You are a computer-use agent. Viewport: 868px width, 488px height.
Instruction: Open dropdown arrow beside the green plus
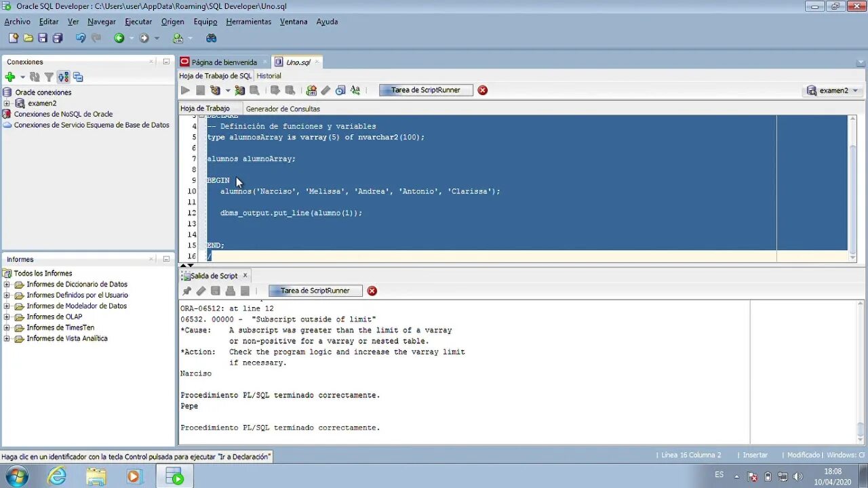(22, 77)
